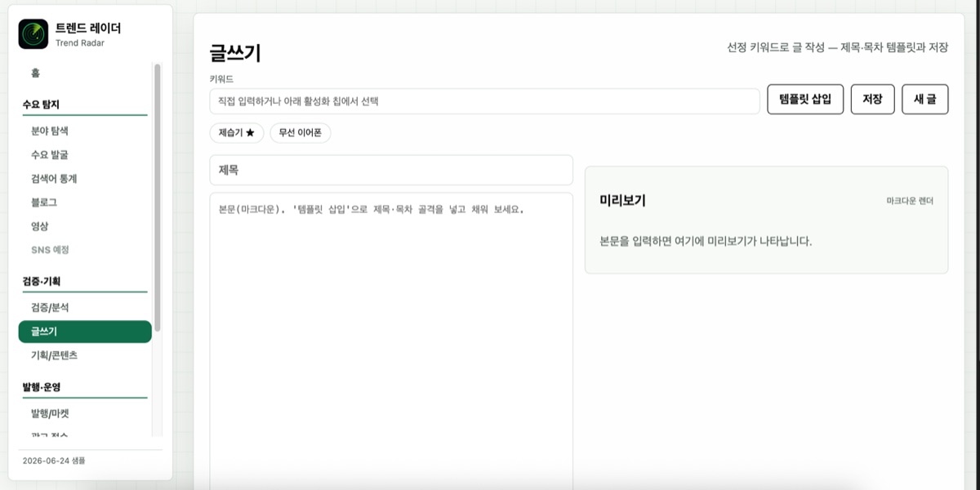
Task: Click the 저장 button
Action: [x=872, y=99]
